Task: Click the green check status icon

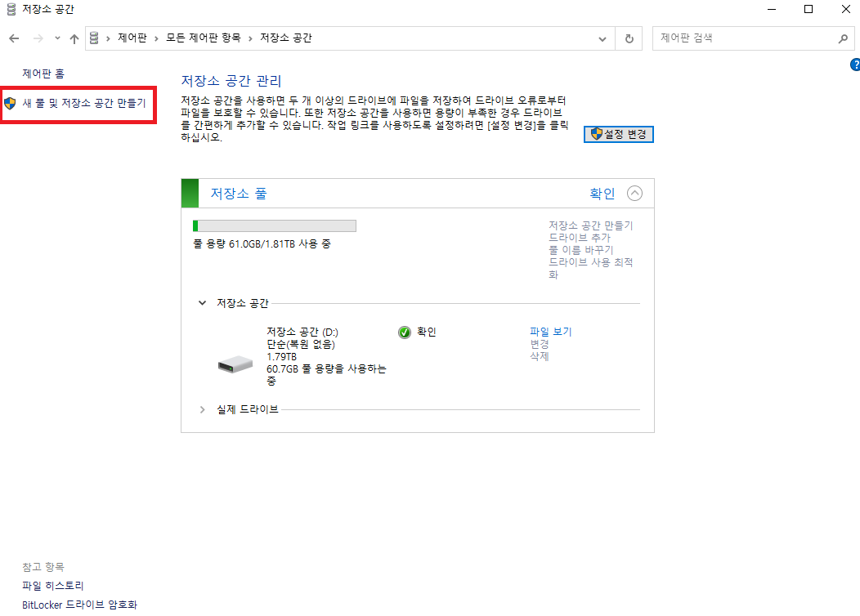Action: 404,333
